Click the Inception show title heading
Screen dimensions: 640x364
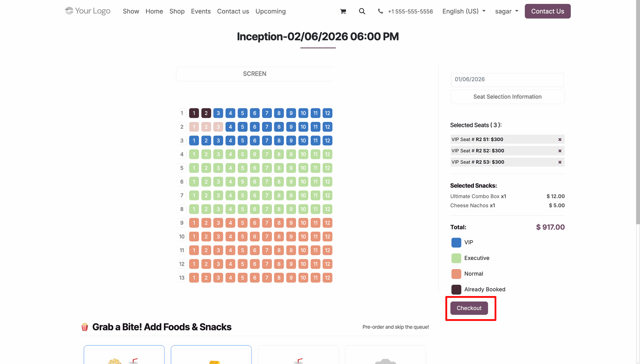click(x=318, y=37)
